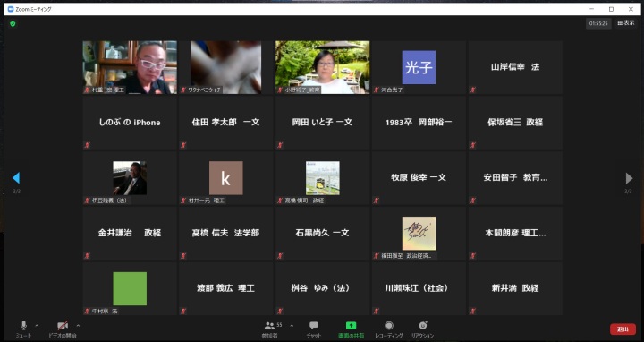Click muted mic icon on 牧原 俊幸 tile
The height and width of the screenshot is (342, 644).
[377, 201]
